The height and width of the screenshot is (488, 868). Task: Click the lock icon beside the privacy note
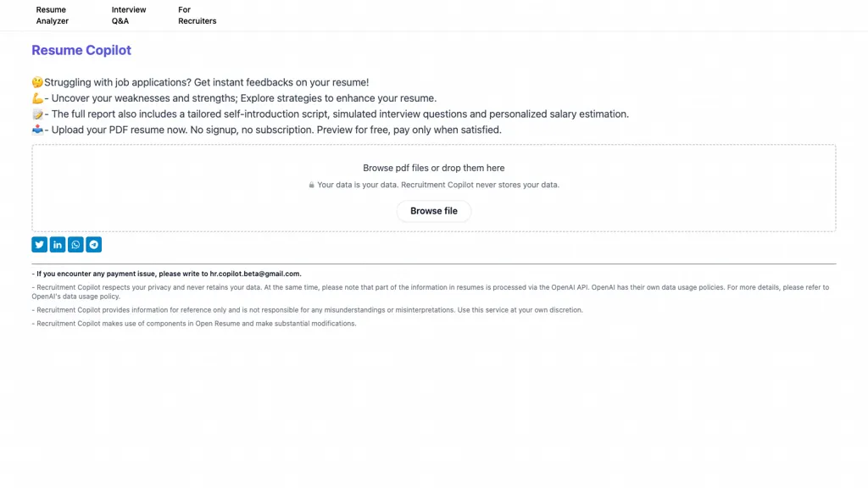point(311,185)
